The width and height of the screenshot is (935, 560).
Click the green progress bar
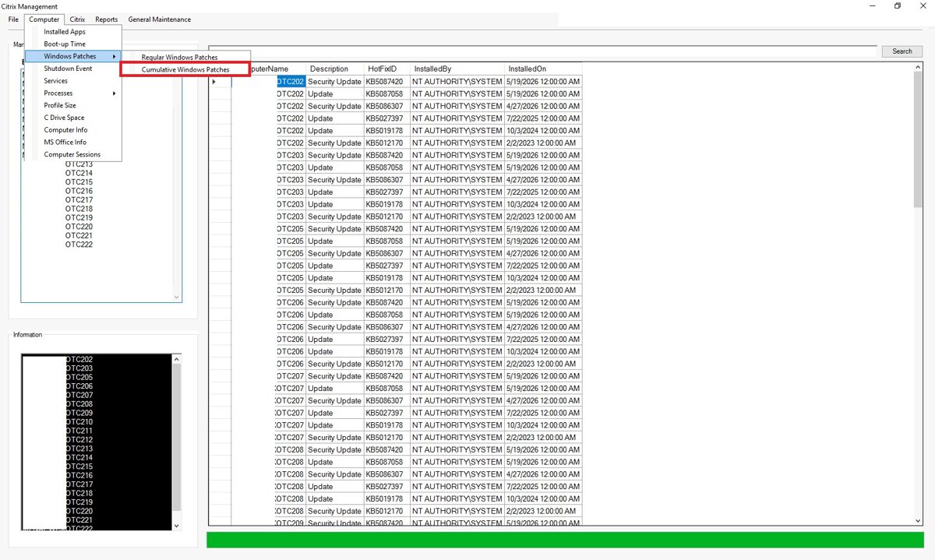click(565, 540)
